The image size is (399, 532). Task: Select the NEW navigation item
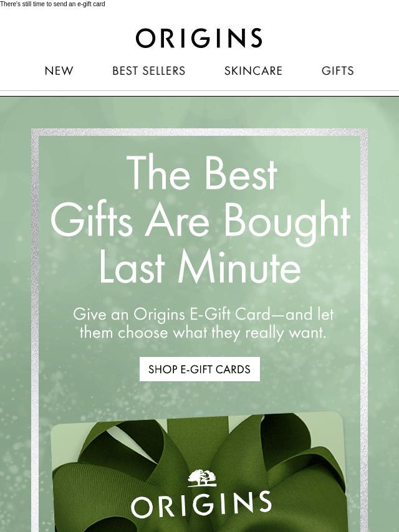click(x=59, y=70)
